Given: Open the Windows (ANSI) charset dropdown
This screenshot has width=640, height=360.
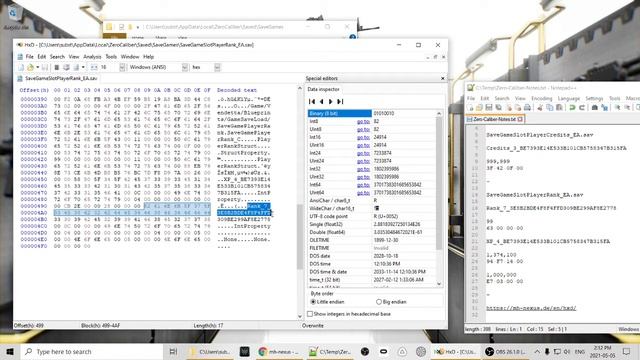Looking at the screenshot, I should pyautogui.click(x=184, y=67).
